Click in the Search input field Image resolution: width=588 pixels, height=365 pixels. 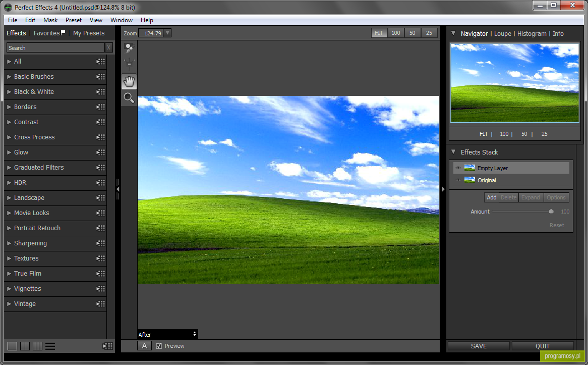55,47
